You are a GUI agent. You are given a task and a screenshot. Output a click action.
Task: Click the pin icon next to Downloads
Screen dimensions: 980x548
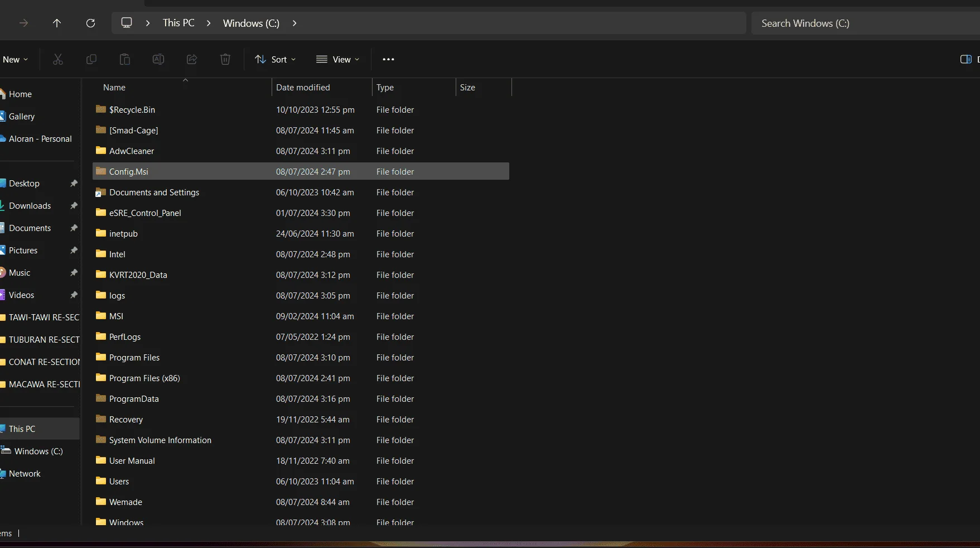[74, 206]
